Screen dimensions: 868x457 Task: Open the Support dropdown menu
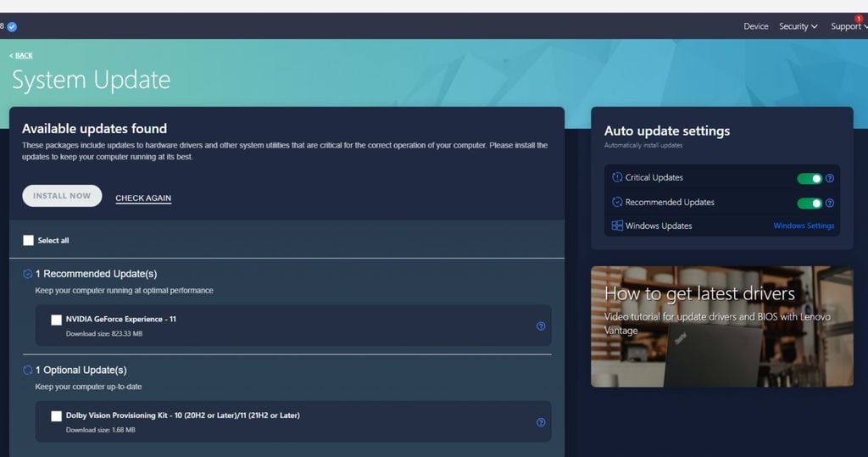point(848,26)
